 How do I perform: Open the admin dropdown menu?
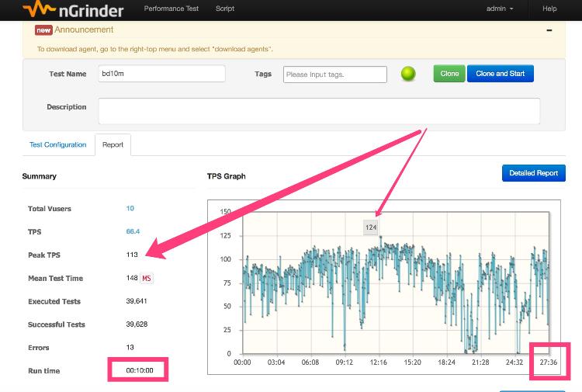click(x=500, y=9)
